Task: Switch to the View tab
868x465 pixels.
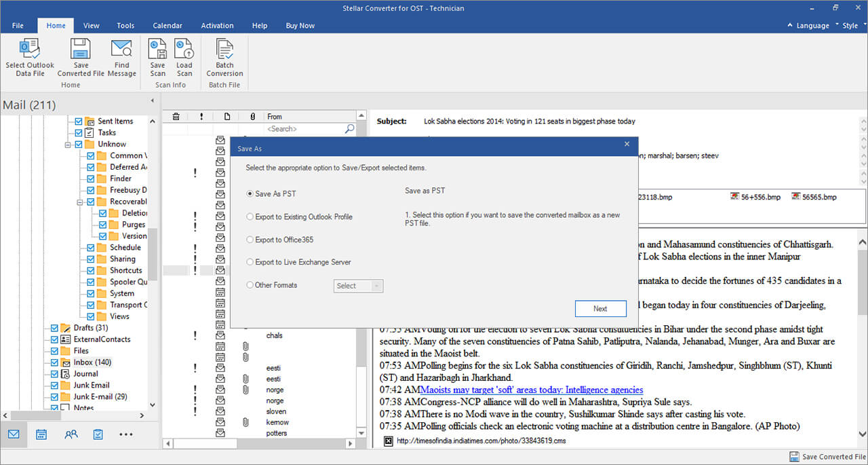Action: (x=92, y=26)
